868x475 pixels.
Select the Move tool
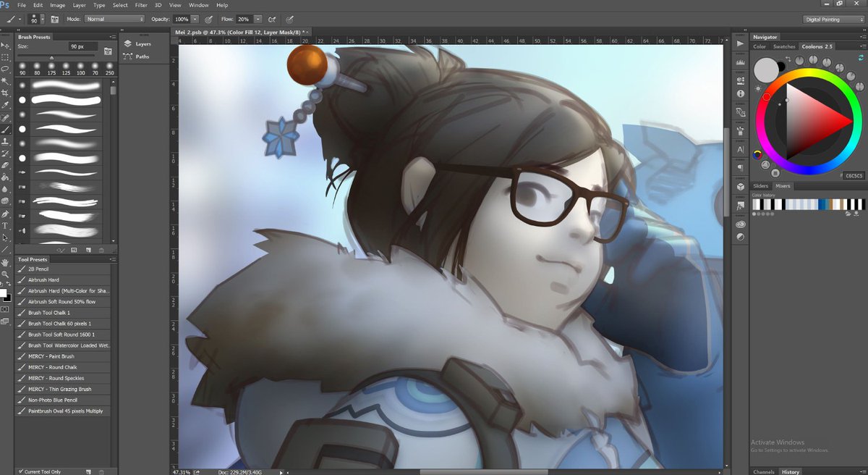click(x=5, y=45)
